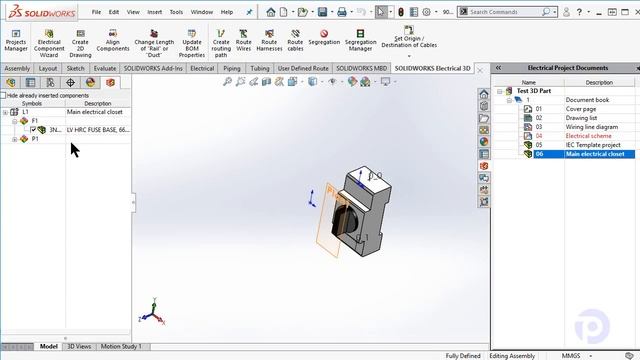Open the FeatureManager design tree tab
The width and height of the screenshot is (640, 360).
tap(11, 82)
